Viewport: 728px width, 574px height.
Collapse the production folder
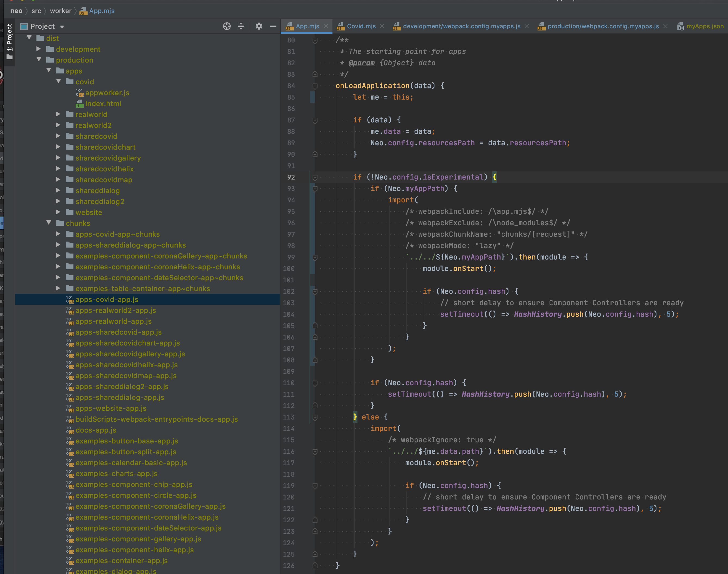tap(39, 60)
